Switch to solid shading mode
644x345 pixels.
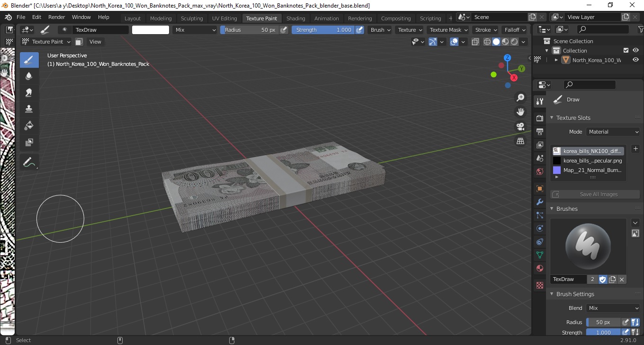[x=496, y=42]
